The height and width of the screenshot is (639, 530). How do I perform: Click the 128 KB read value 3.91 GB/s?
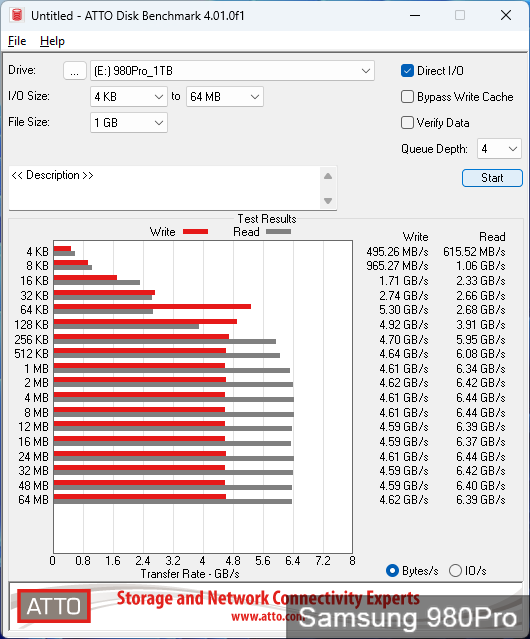coord(481,325)
